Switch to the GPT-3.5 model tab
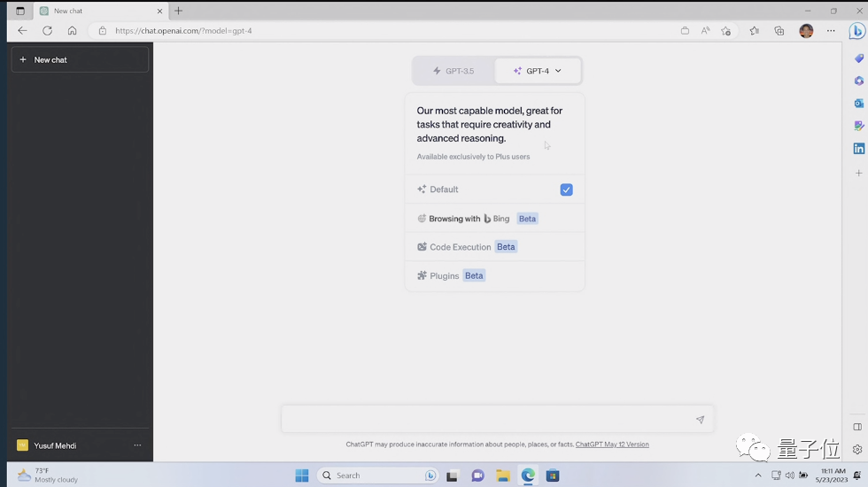This screenshot has width=868, height=487. click(453, 71)
